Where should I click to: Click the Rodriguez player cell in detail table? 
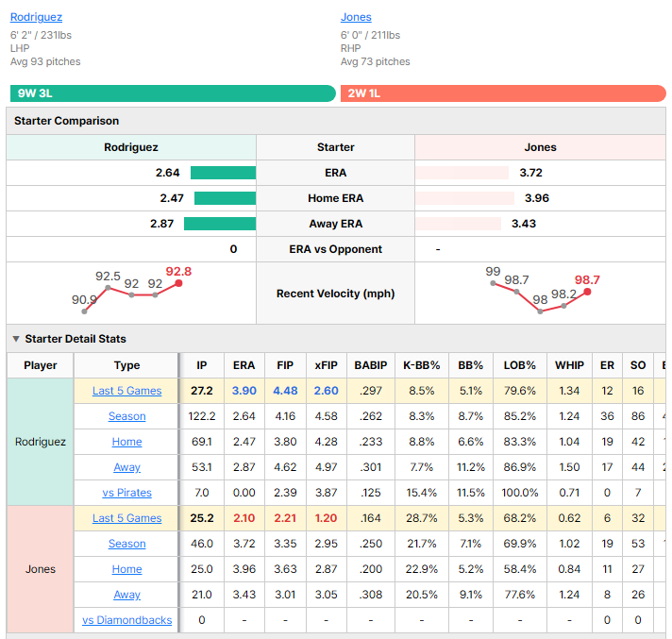pyautogui.click(x=41, y=442)
